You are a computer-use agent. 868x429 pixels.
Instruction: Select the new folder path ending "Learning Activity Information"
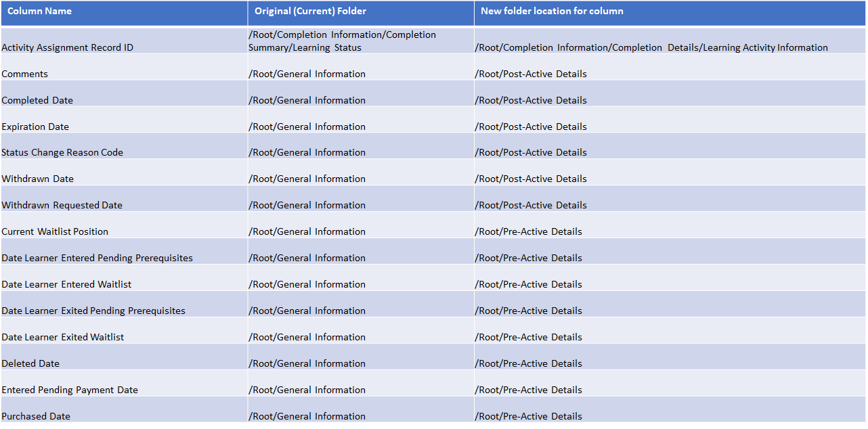tap(651, 47)
